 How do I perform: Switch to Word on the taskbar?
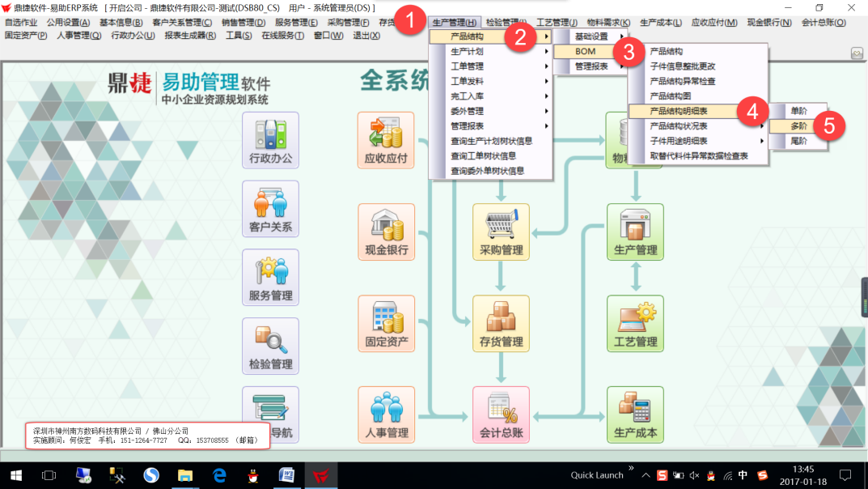286,476
